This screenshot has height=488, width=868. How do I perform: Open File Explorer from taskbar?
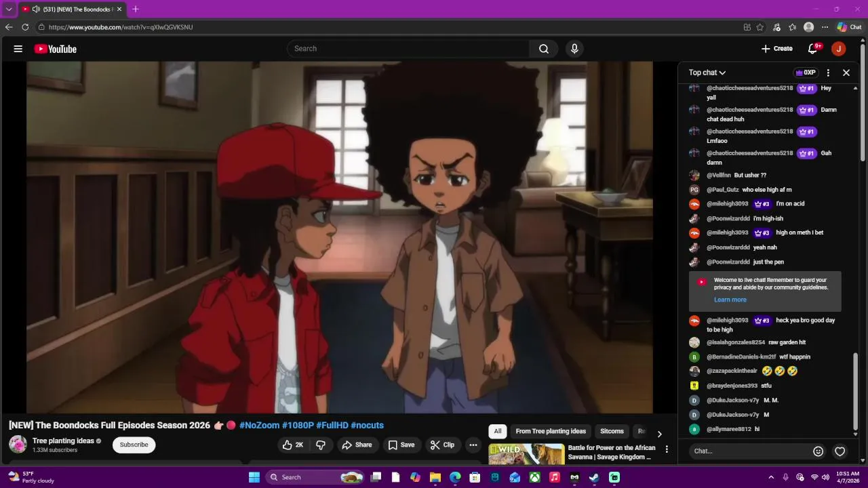[435, 477]
